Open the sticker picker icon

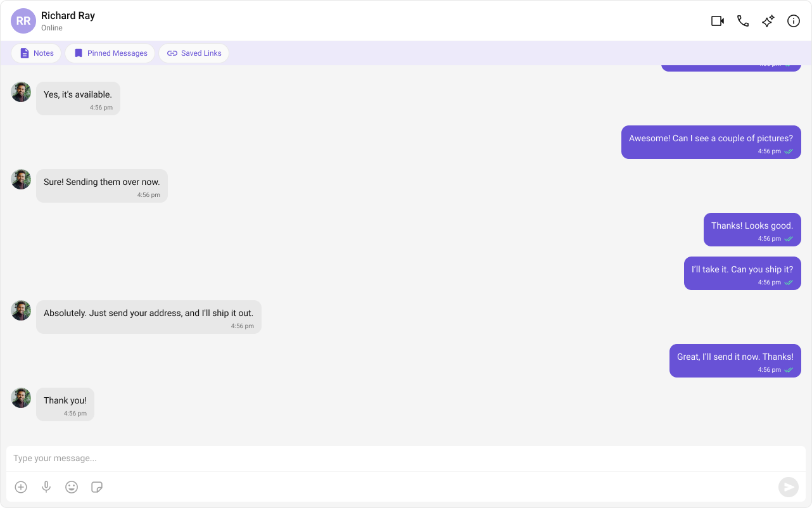97,487
